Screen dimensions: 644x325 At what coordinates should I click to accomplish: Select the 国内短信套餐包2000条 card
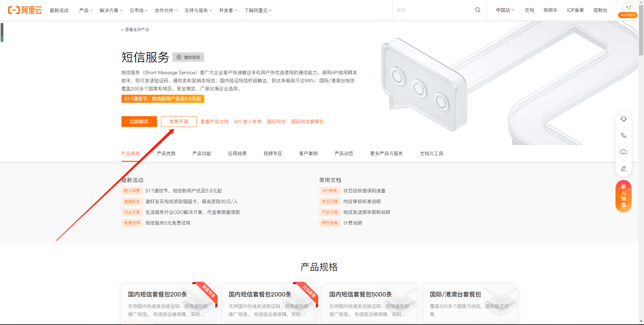(269, 304)
